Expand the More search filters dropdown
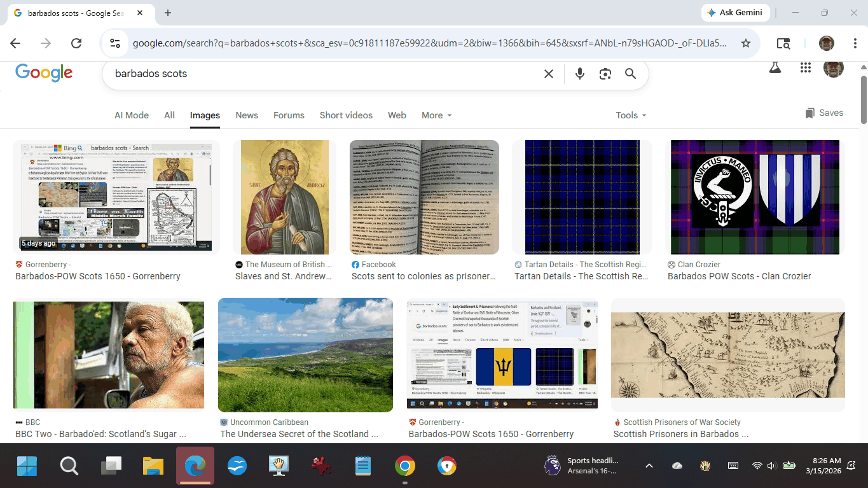Screen dimensions: 868x488 pyautogui.click(x=436, y=115)
